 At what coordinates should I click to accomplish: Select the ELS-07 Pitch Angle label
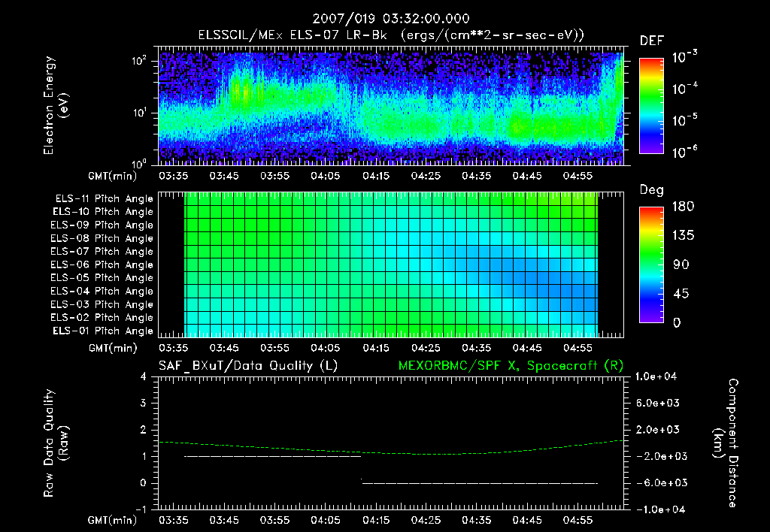pos(102,251)
